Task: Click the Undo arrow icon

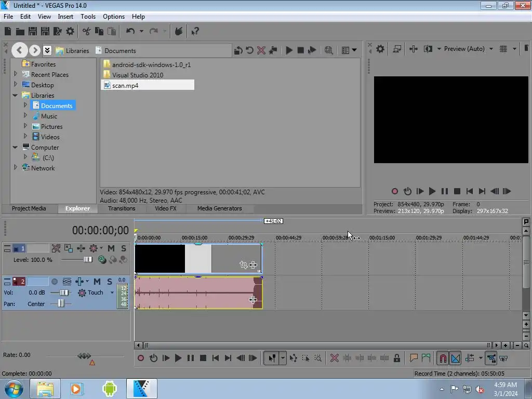Action: pos(130,31)
